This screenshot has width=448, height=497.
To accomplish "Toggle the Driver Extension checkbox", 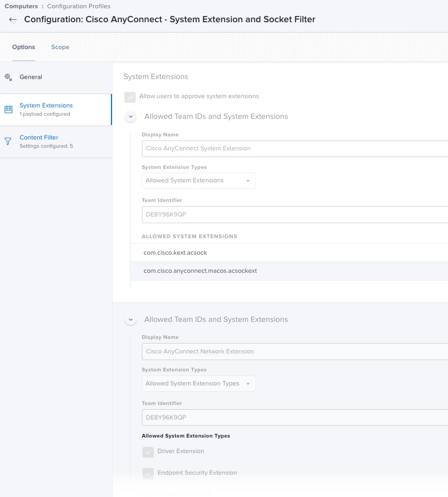I will coord(148,452).
